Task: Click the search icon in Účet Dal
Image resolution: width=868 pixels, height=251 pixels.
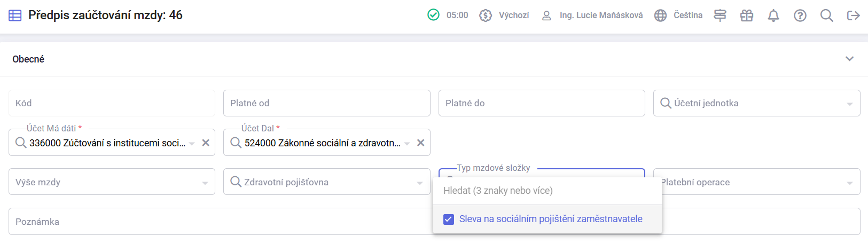Action: [x=236, y=143]
